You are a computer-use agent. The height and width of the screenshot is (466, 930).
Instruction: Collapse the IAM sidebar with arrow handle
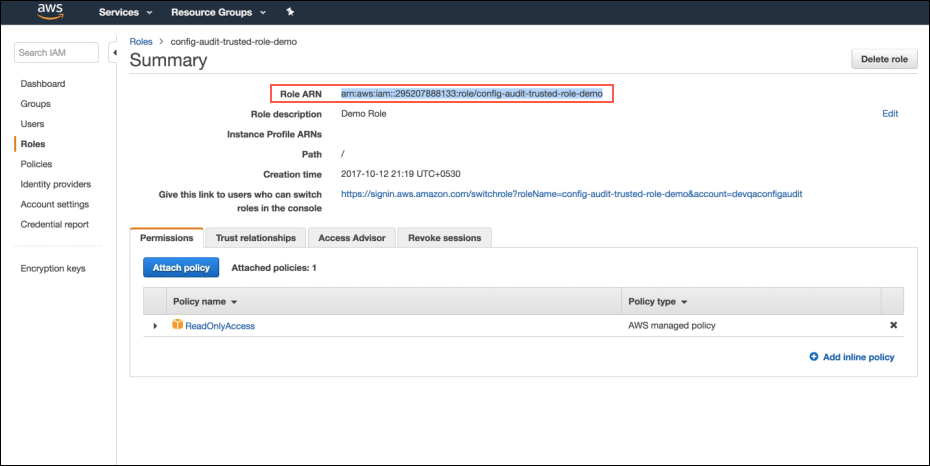[114, 53]
